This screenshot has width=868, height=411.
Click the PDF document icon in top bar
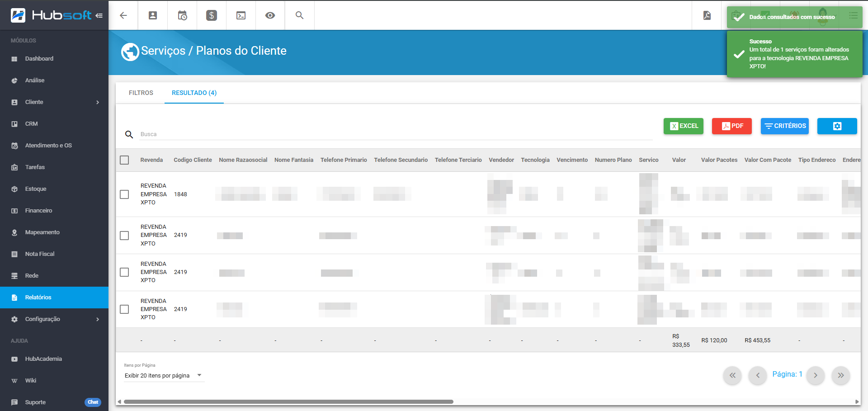coord(707,15)
